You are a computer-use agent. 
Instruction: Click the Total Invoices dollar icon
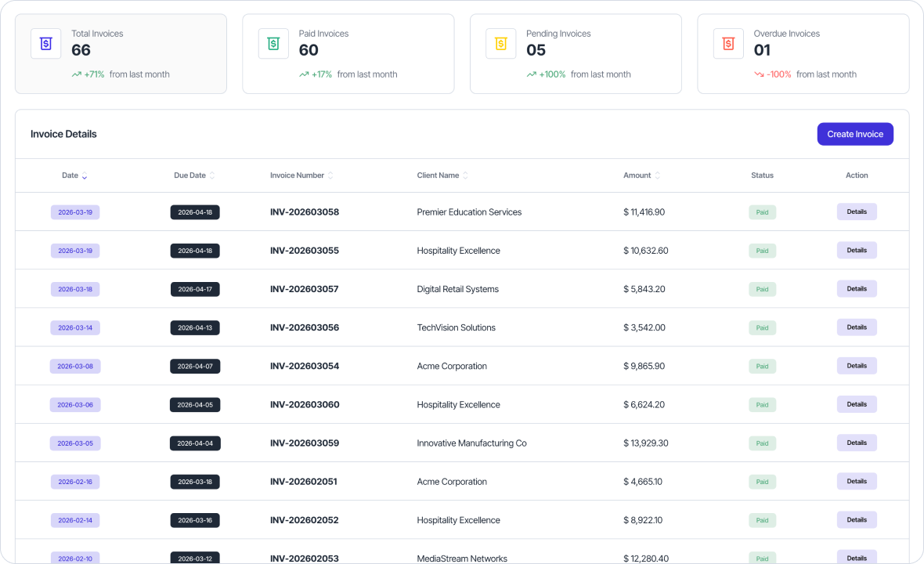click(45, 44)
